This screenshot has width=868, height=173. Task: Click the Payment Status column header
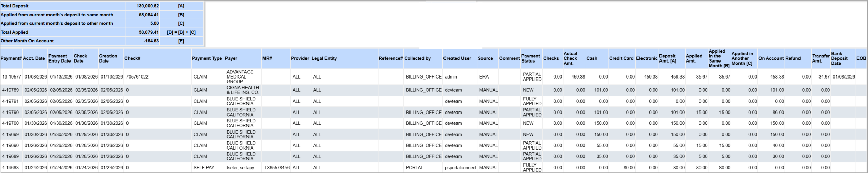530,58
